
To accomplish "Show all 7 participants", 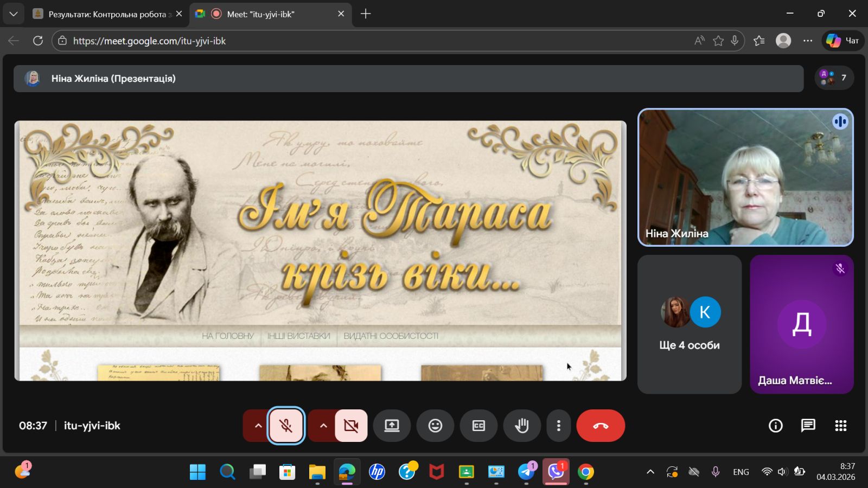I will pos(834,78).
